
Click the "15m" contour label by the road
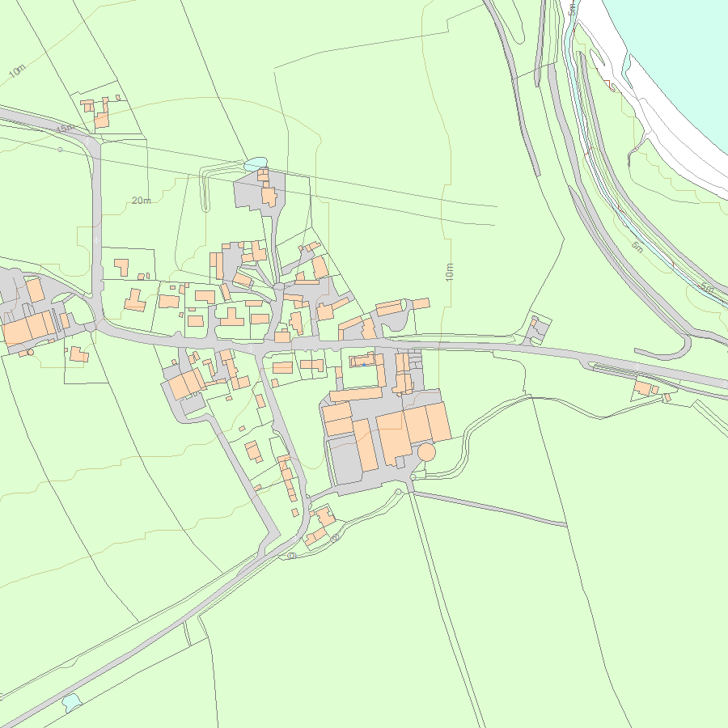click(x=66, y=128)
